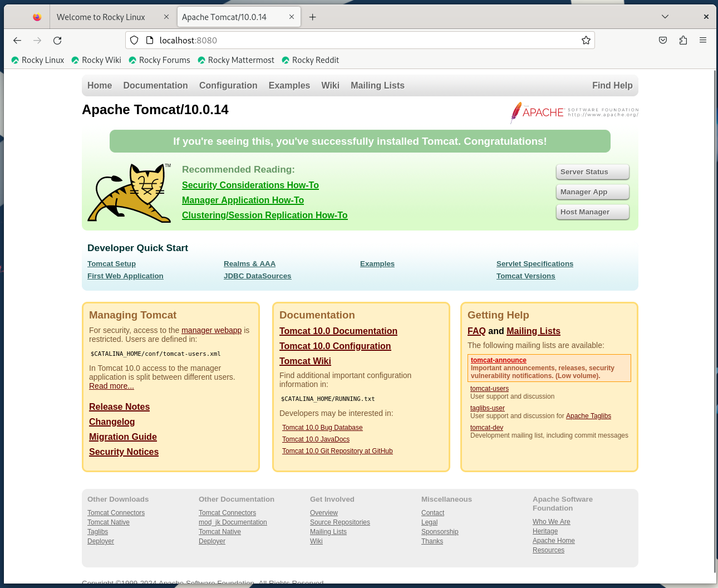The width and height of the screenshot is (718, 588).
Task: Open Examples in the Tomcat nav bar
Action: pos(289,85)
